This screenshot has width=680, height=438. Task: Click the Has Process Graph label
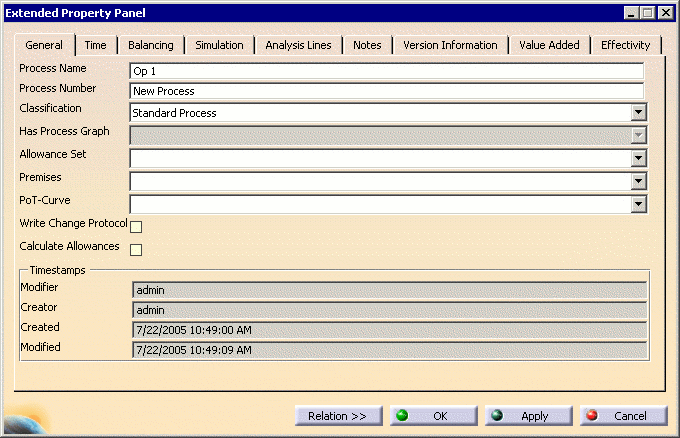[x=64, y=131]
